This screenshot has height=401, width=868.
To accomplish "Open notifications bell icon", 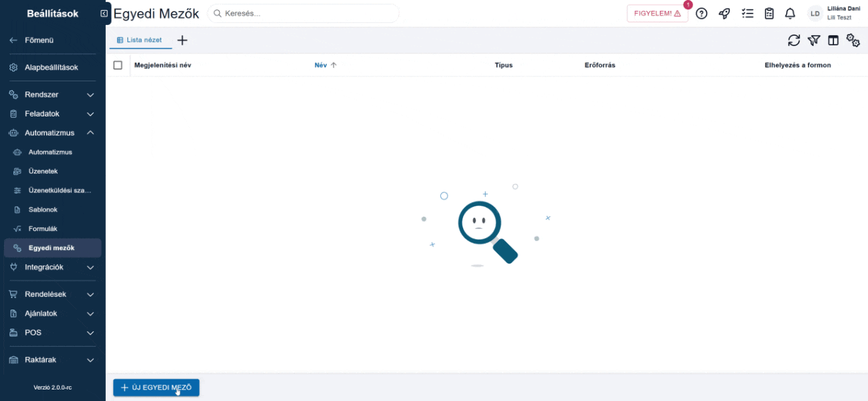I will coord(790,14).
